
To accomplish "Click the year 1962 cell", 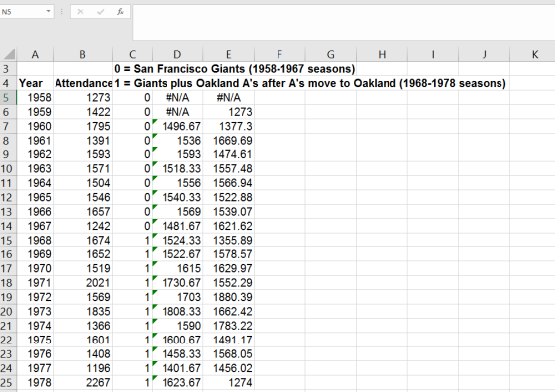I will click(35, 154).
